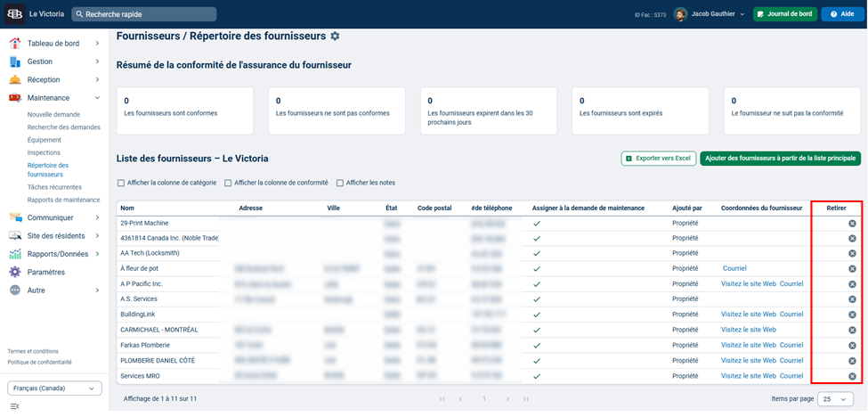This screenshot has width=868, height=417.
Task: Open Rapports de maintenance
Action: (x=64, y=200)
